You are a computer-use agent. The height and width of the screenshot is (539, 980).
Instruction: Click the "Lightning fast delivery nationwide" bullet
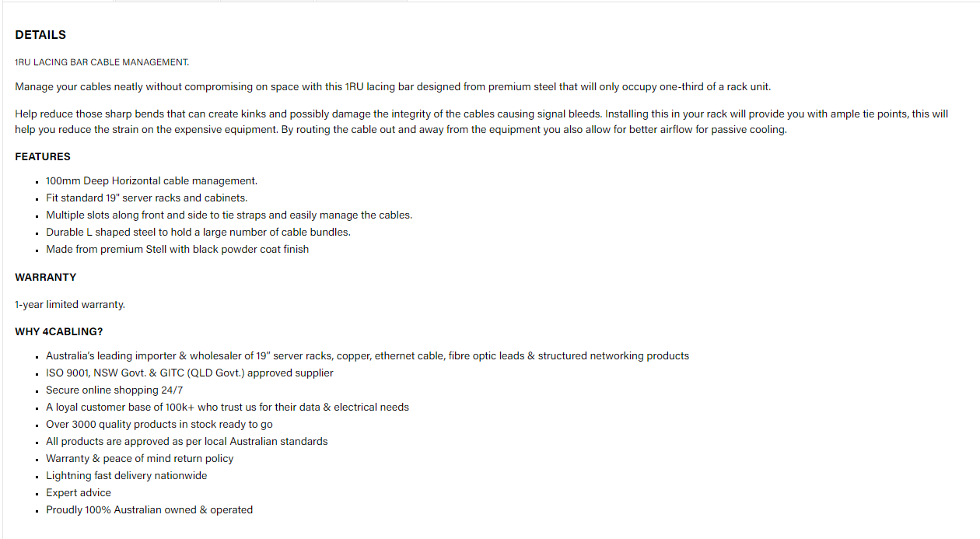click(x=126, y=475)
